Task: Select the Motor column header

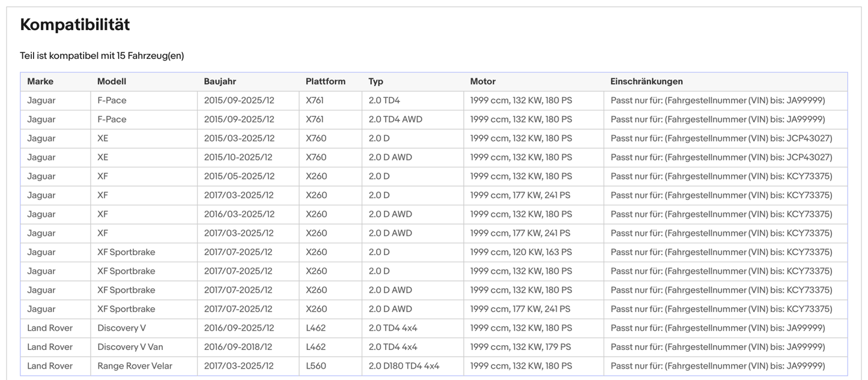Action: 482,82
